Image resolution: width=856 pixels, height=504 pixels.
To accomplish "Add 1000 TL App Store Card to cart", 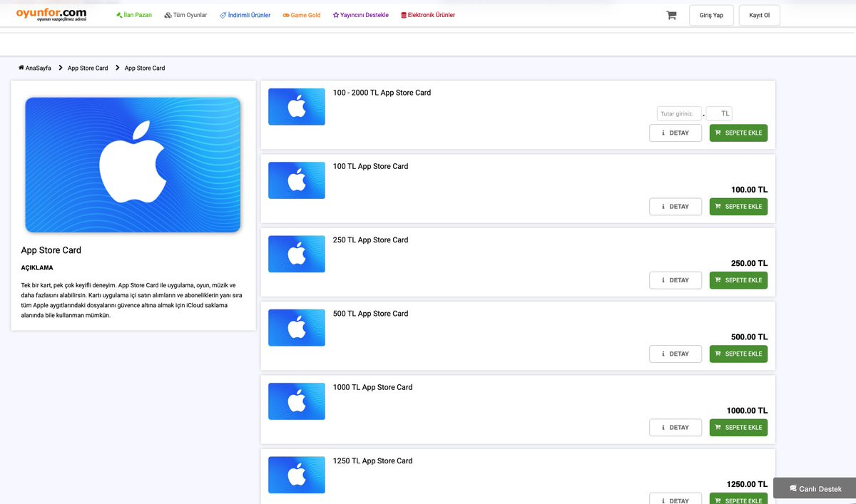I will [738, 428].
